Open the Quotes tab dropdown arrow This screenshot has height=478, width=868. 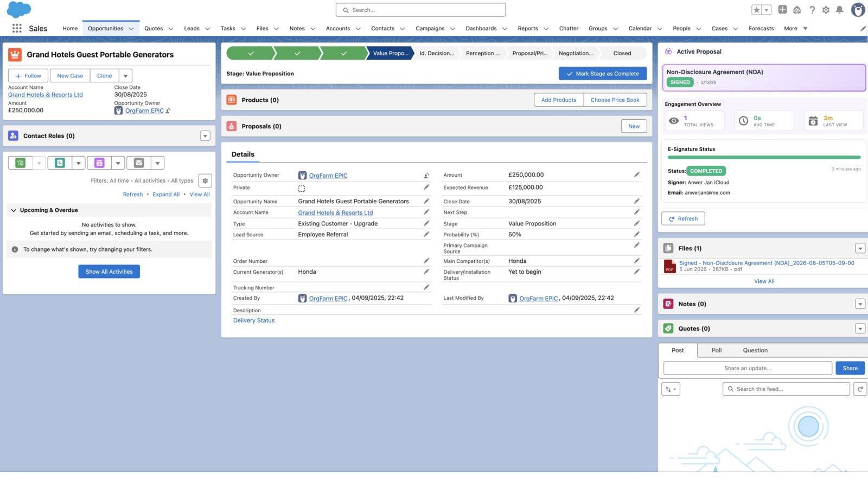(x=171, y=29)
